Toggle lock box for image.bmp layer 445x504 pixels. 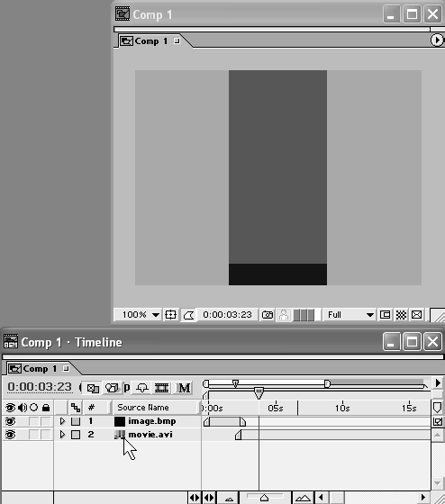(x=46, y=421)
